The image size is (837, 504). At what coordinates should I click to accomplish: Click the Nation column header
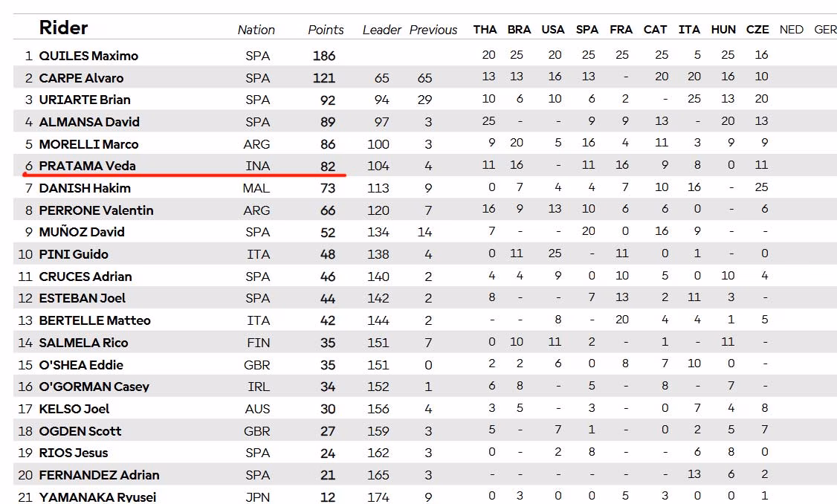click(256, 30)
